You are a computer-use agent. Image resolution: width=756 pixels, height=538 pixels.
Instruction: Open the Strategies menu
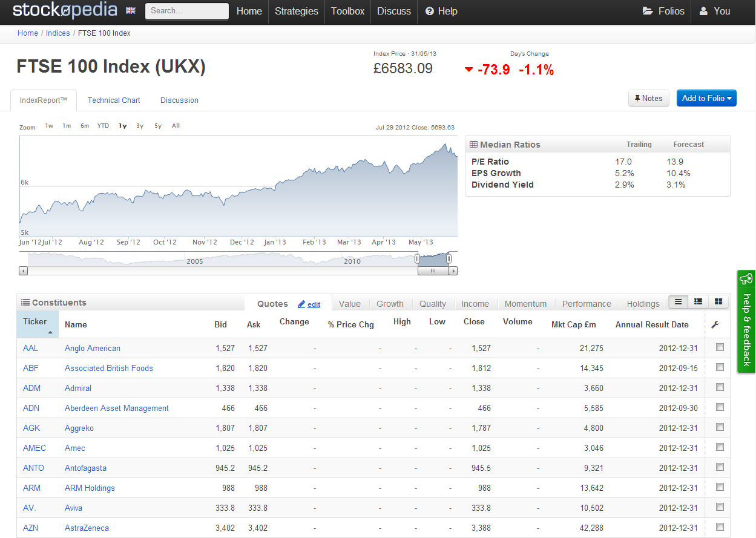tap(297, 11)
